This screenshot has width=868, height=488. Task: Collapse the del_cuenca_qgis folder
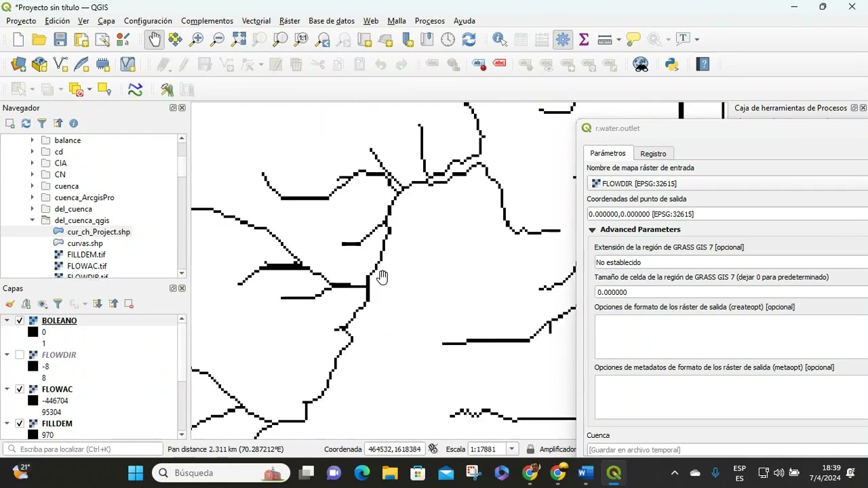tap(32, 220)
